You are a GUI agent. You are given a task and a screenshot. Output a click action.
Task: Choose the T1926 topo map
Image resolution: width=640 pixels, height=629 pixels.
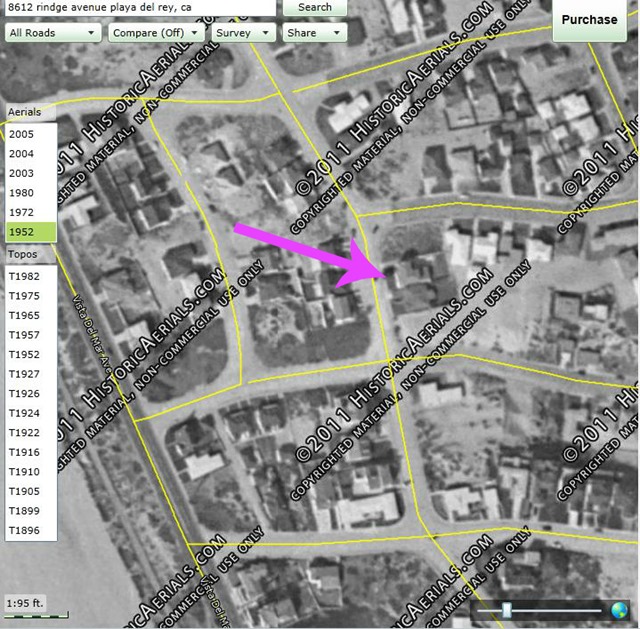click(31, 394)
